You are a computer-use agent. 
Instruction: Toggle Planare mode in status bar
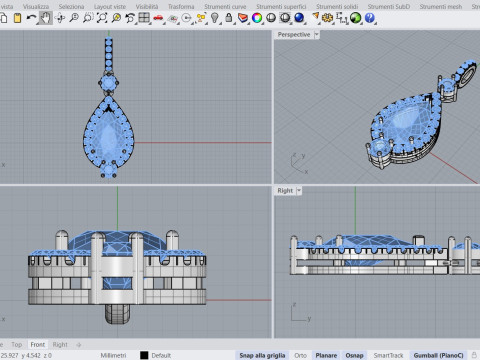pos(326,355)
